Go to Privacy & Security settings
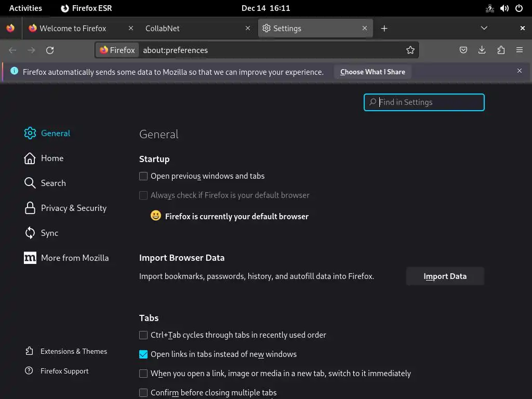The height and width of the screenshot is (399, 532). (73, 208)
